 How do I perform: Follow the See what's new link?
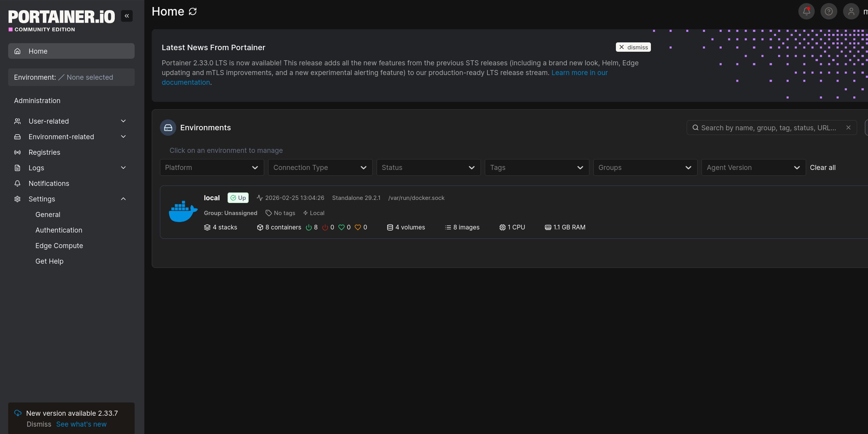point(81,424)
